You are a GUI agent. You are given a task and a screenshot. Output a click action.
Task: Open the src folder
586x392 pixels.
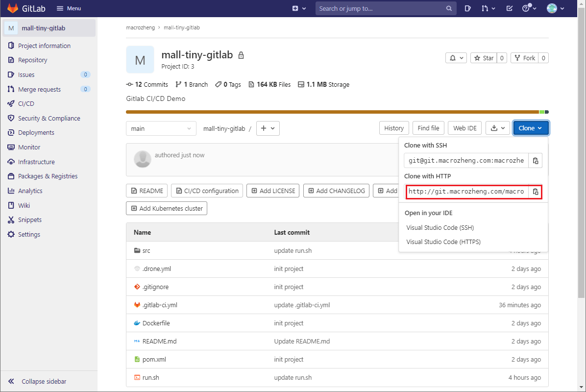[x=146, y=251]
